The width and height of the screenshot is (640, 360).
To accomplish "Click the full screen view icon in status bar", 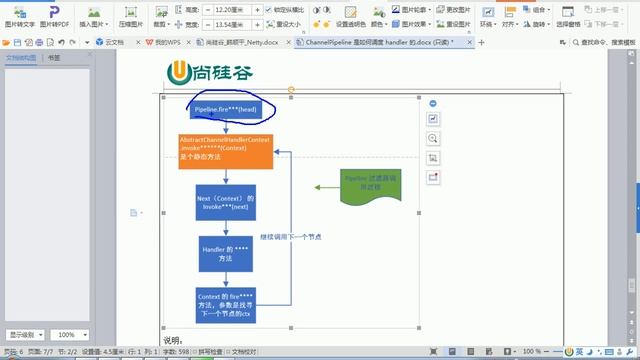I will click(433, 351).
